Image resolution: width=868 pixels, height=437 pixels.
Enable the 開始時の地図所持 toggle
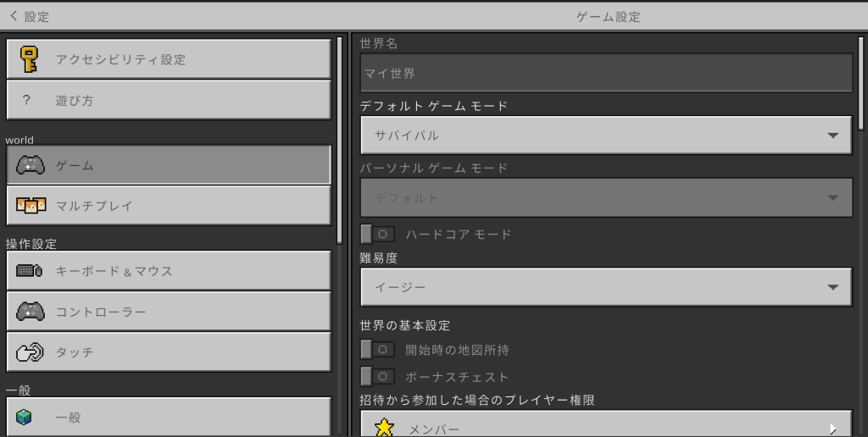(377, 349)
